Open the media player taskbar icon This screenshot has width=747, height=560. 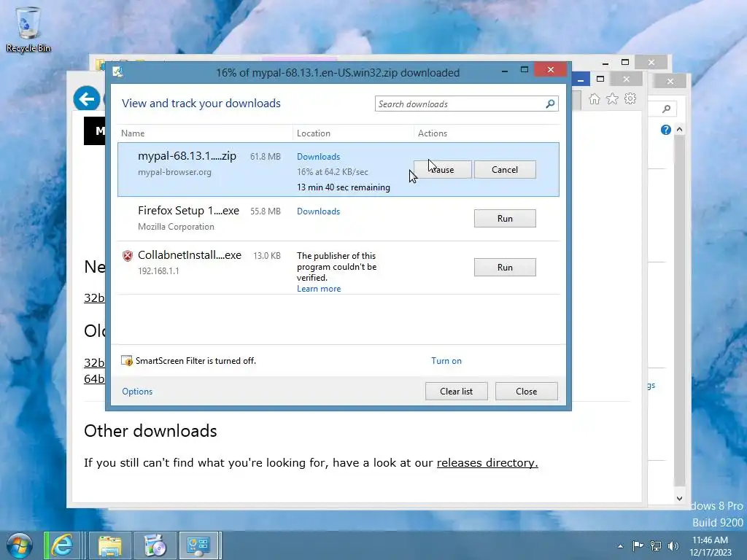coord(155,545)
